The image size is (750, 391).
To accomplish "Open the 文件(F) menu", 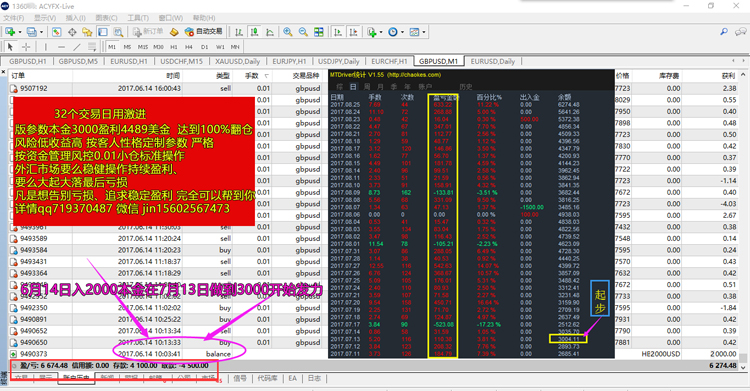I will (x=13, y=18).
